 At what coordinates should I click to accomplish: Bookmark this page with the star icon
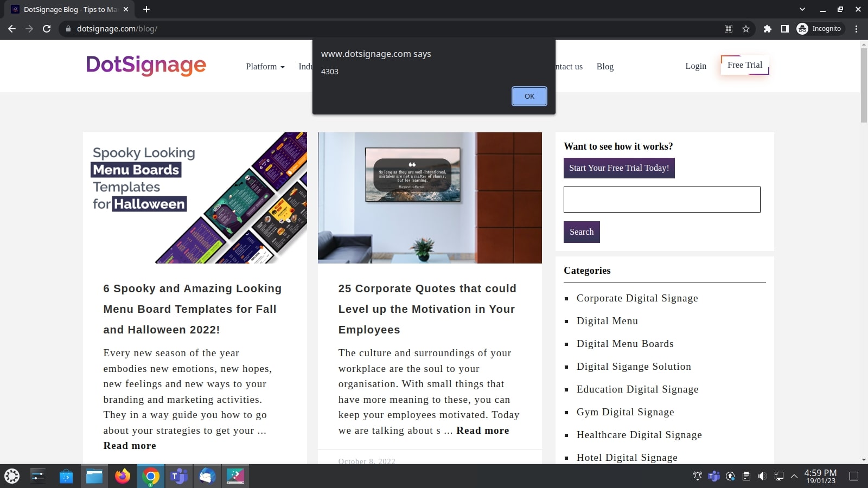[746, 29]
